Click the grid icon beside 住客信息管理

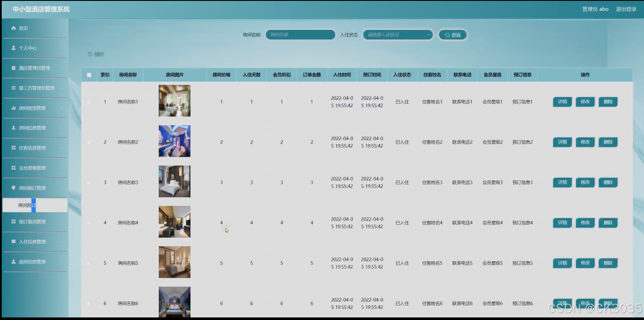(14, 148)
